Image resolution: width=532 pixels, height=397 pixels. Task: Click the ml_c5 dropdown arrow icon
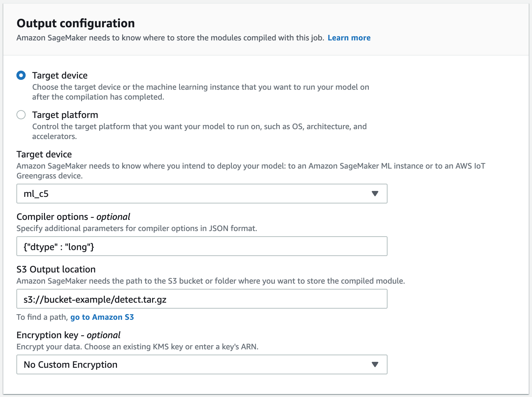[375, 194]
